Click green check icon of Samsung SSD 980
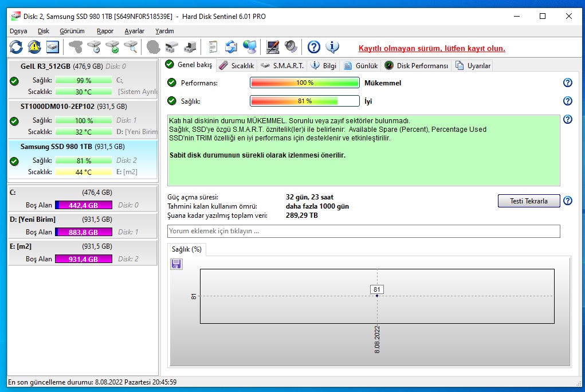The image size is (585, 392). (x=14, y=161)
